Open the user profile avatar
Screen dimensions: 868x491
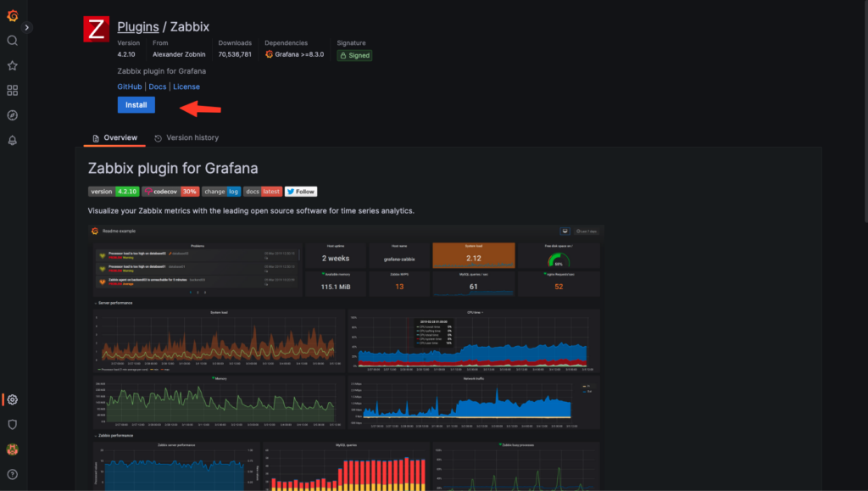(x=12, y=449)
